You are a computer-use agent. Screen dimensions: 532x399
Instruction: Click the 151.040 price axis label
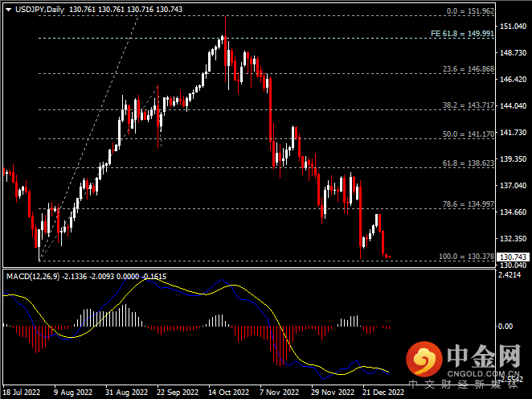coord(513,27)
